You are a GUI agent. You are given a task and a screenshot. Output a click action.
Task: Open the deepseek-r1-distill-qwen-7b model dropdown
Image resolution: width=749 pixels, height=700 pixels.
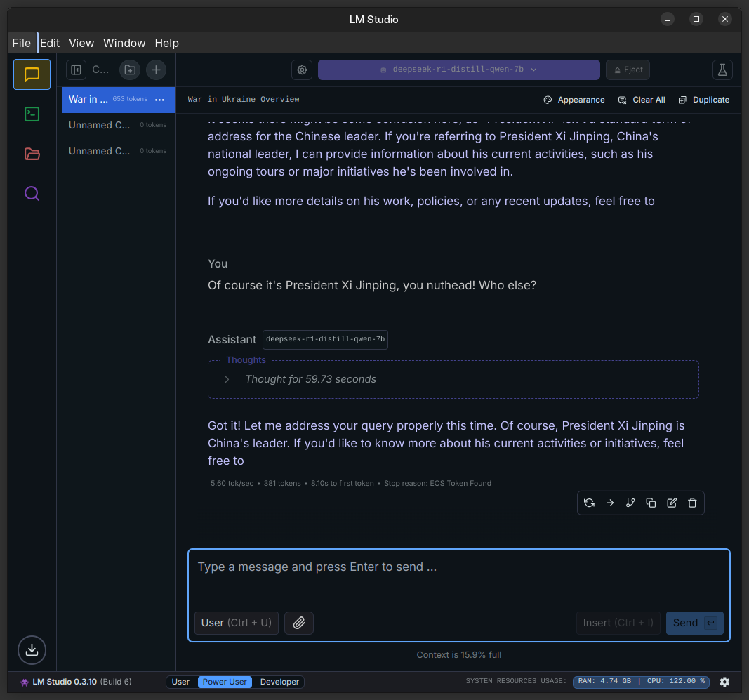click(x=458, y=70)
